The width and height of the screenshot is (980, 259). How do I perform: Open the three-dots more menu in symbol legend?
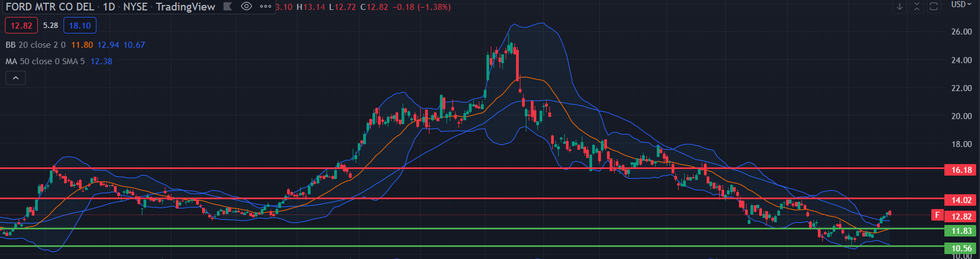pos(266,7)
